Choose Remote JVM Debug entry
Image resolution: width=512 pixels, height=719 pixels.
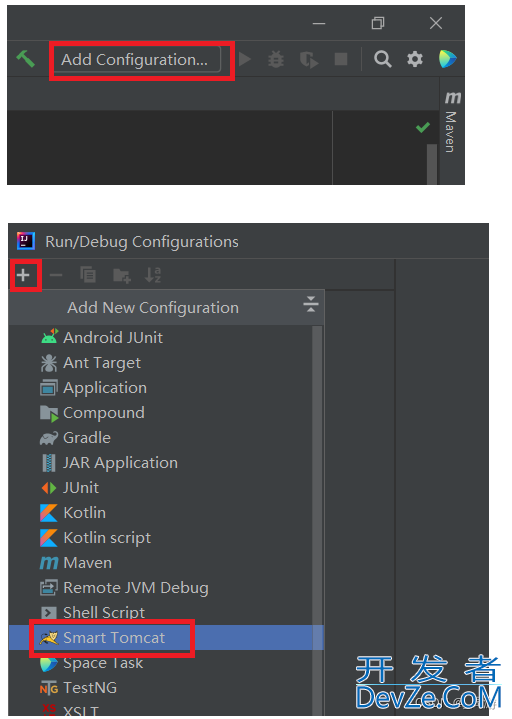[x=166, y=588]
